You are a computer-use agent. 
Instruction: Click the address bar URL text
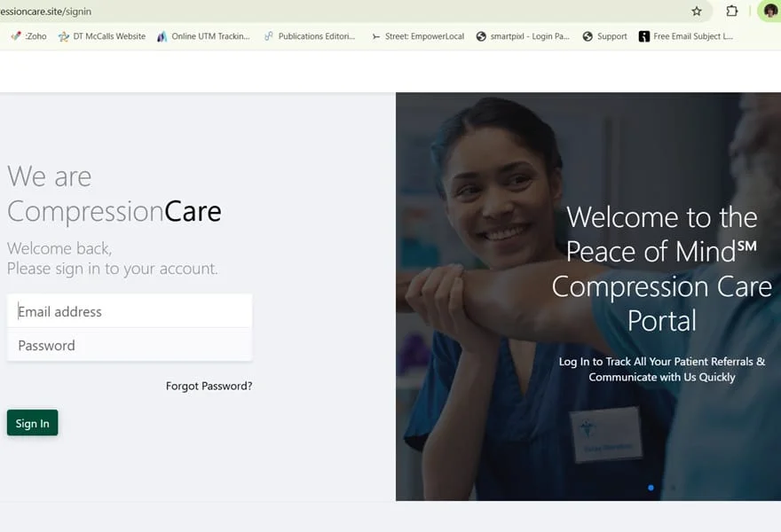coord(46,11)
